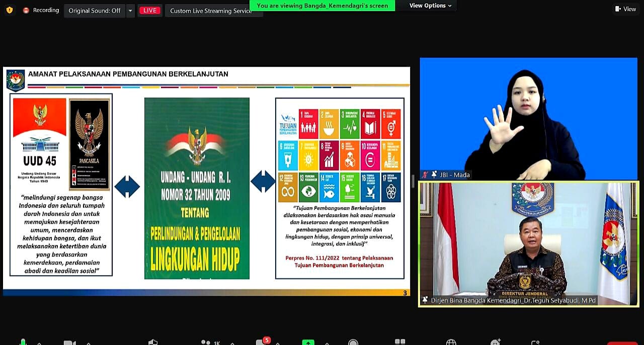
Task: Toggle Original Sound: Off button
Action: tap(94, 11)
